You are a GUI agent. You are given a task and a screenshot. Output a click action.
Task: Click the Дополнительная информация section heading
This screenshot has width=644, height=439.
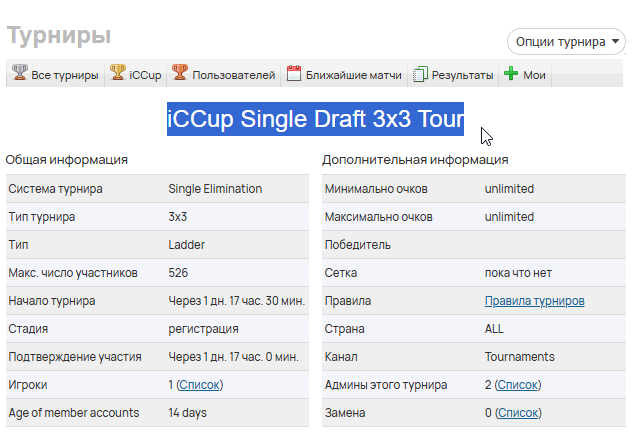point(415,160)
